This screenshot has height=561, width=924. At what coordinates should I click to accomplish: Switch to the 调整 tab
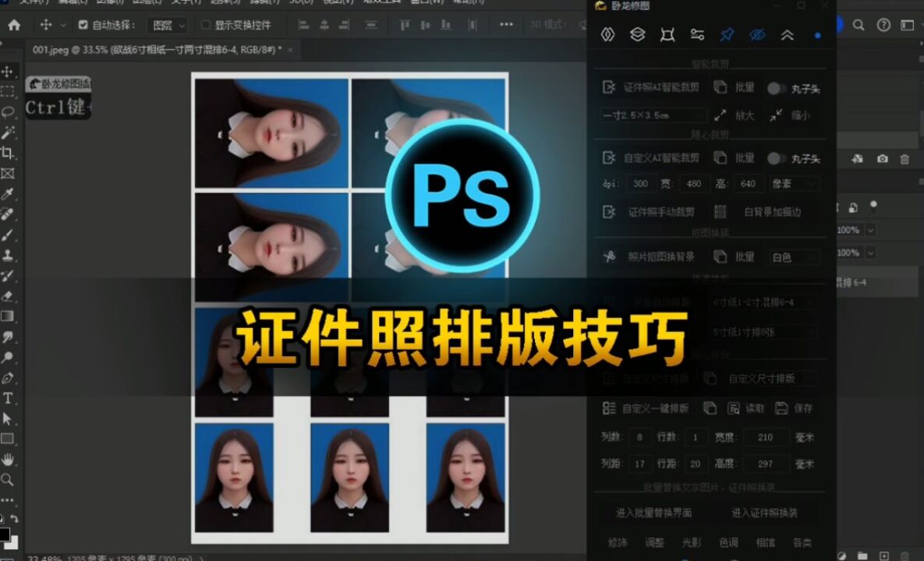point(655,542)
